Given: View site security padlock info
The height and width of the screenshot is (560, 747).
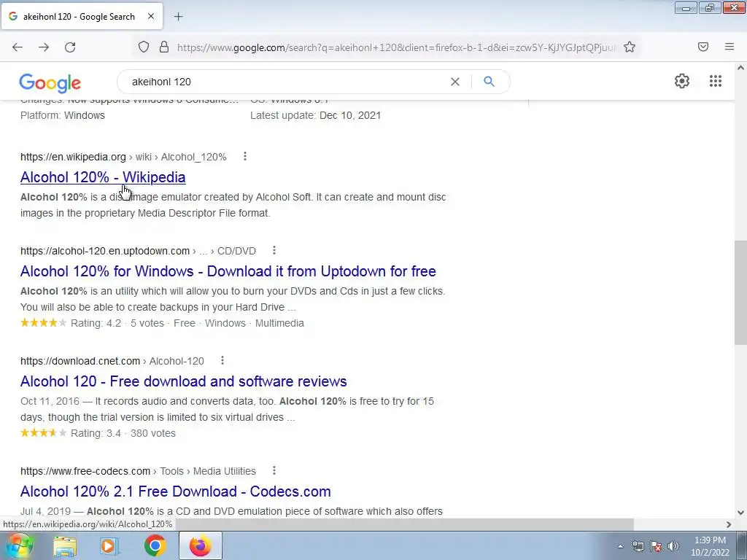Looking at the screenshot, I should (164, 47).
